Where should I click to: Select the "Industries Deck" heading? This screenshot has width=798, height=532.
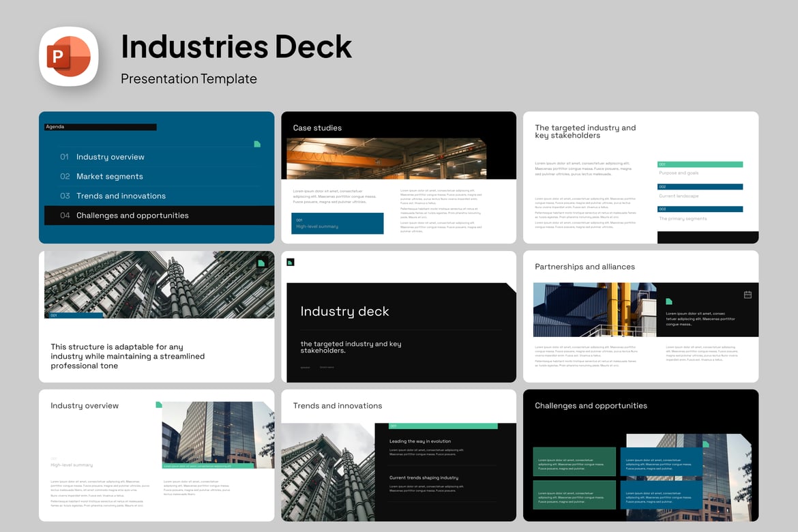point(236,47)
